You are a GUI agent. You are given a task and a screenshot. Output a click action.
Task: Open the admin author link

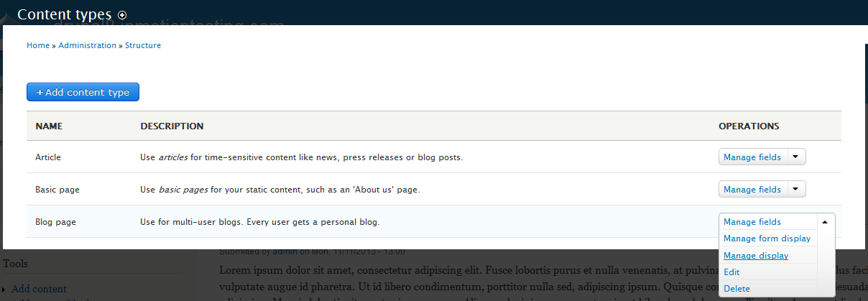click(285, 251)
